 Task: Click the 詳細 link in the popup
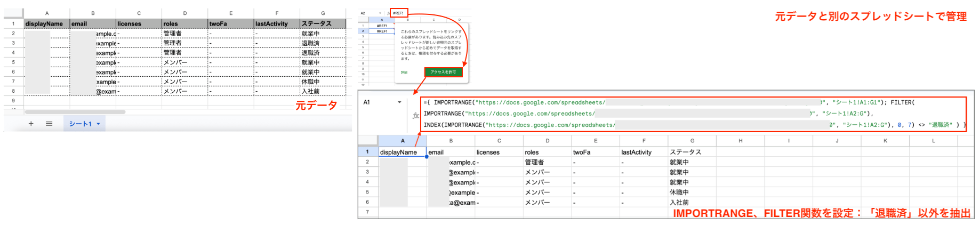click(404, 72)
